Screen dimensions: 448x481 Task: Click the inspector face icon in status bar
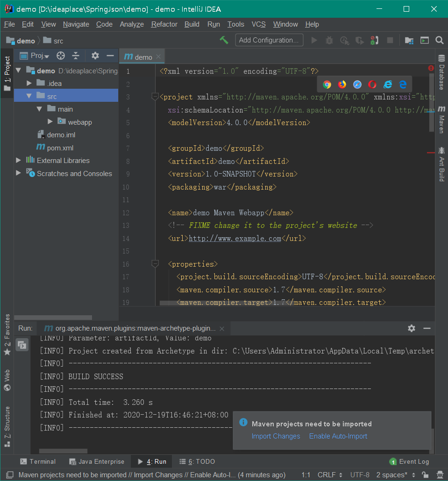click(x=440, y=474)
